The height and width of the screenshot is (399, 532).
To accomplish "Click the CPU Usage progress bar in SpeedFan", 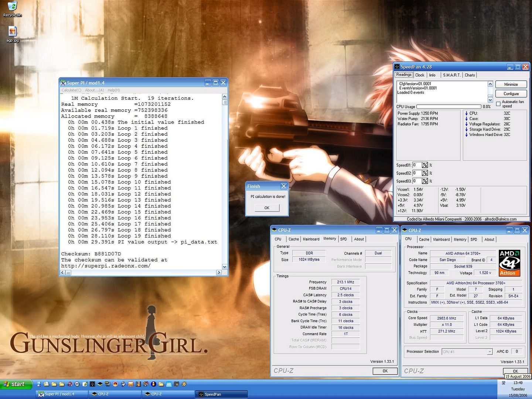I will coord(449,107).
